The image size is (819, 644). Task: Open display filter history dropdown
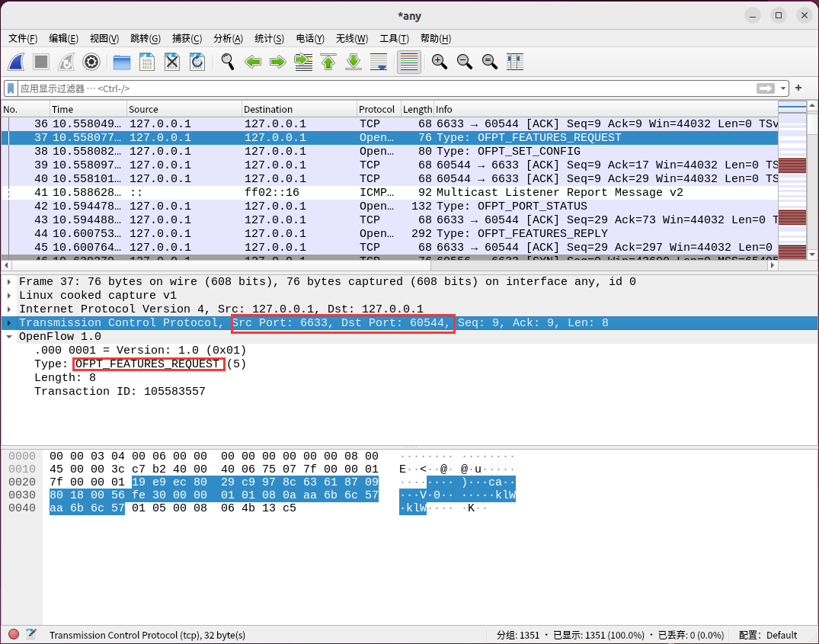782,88
